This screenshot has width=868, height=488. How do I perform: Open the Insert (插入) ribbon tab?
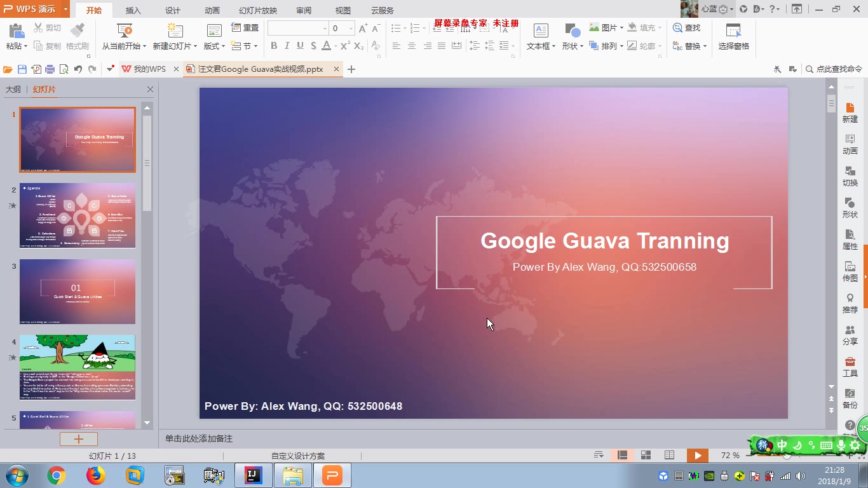tap(133, 11)
